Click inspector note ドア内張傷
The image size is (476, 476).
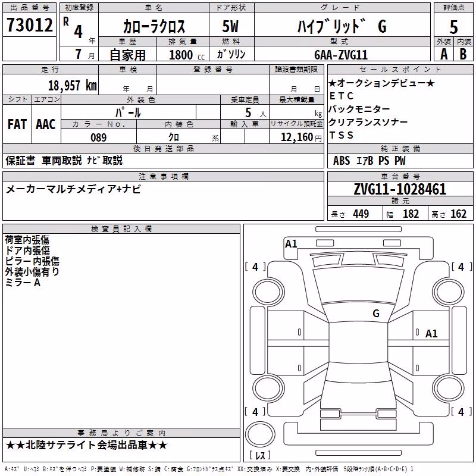tap(27, 250)
